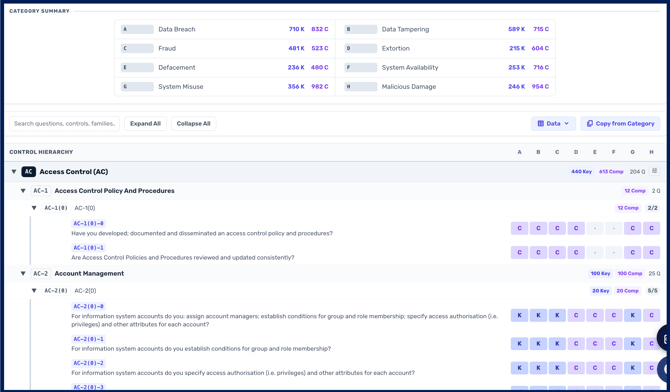
Task: Toggle column A K cell for AC-2(0)-0
Action: tap(520, 315)
